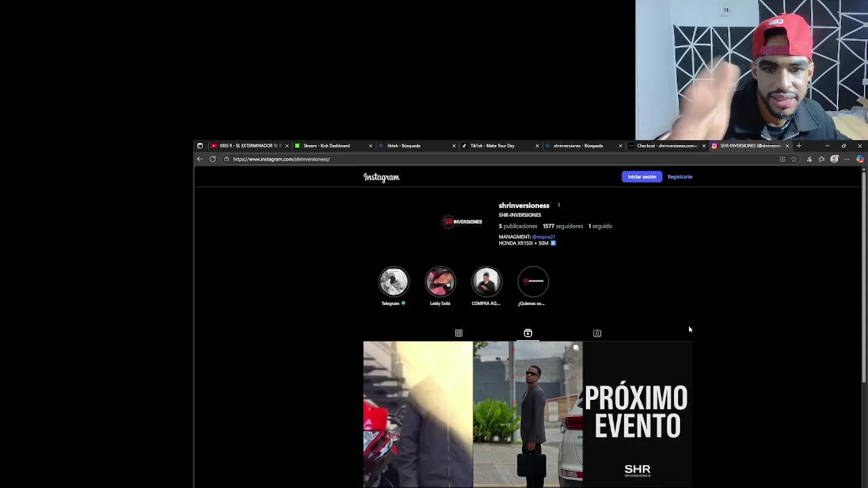Open the COMPRA AQ... story highlight
The image size is (868, 488).
pyautogui.click(x=486, y=282)
